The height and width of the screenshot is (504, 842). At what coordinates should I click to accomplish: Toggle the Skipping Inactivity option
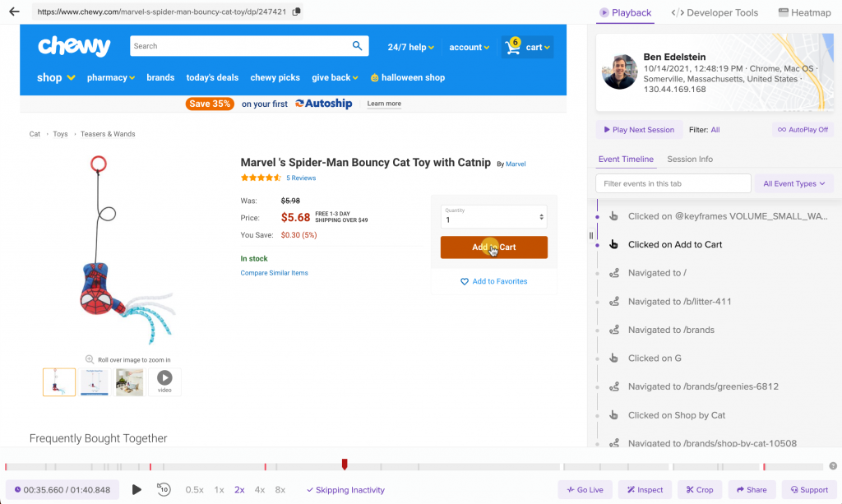click(x=345, y=490)
